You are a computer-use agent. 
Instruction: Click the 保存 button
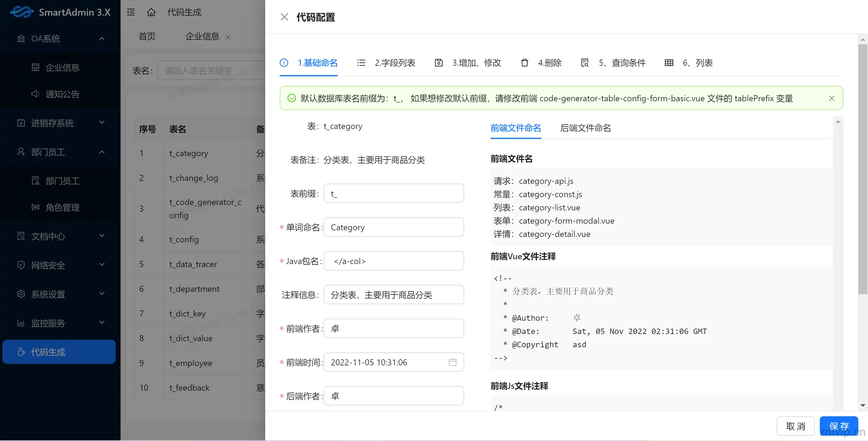click(839, 426)
